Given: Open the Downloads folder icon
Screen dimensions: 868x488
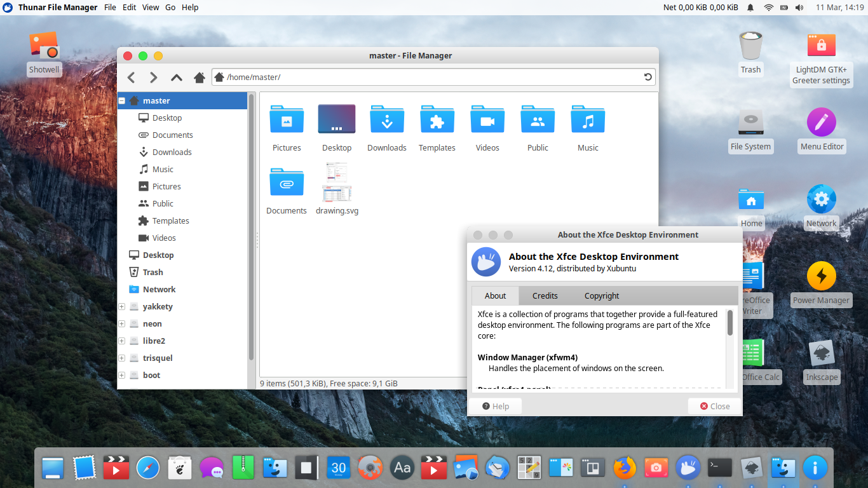Looking at the screenshot, I should [386, 119].
